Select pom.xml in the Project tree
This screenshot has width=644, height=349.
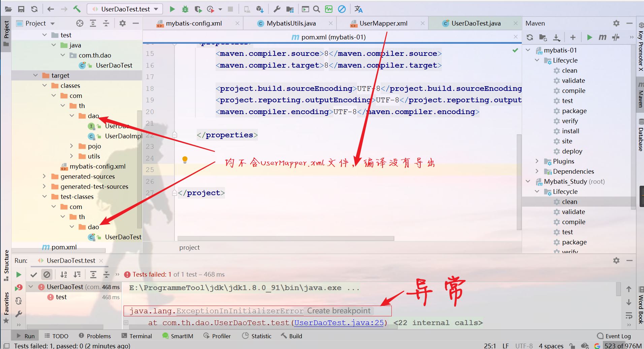coord(64,247)
